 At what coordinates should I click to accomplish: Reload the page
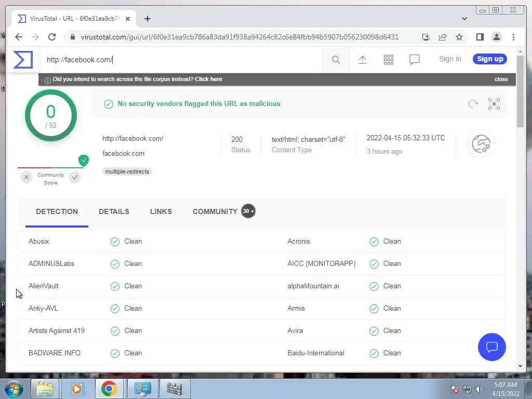52,37
